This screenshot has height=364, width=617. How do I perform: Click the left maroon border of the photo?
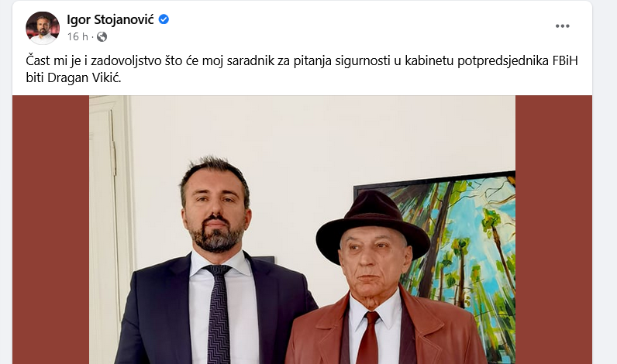[x=50, y=229]
